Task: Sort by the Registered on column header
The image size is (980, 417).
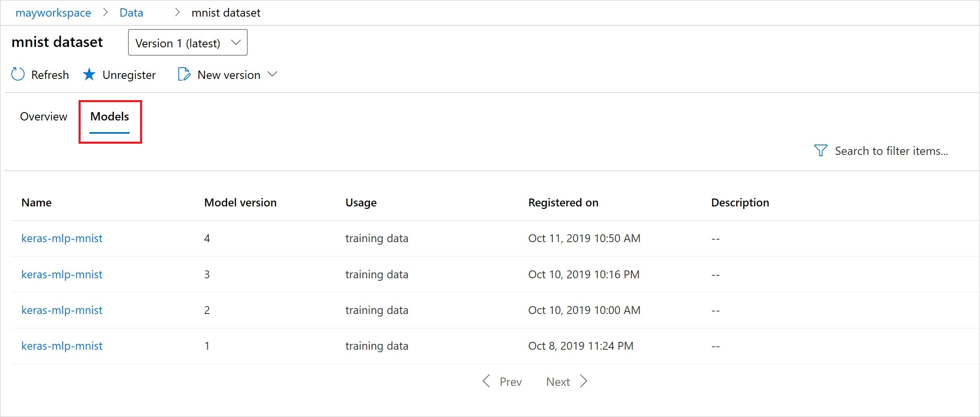Action: (563, 203)
